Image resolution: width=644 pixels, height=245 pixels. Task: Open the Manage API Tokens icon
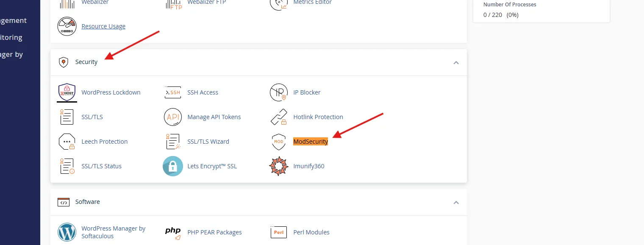173,117
